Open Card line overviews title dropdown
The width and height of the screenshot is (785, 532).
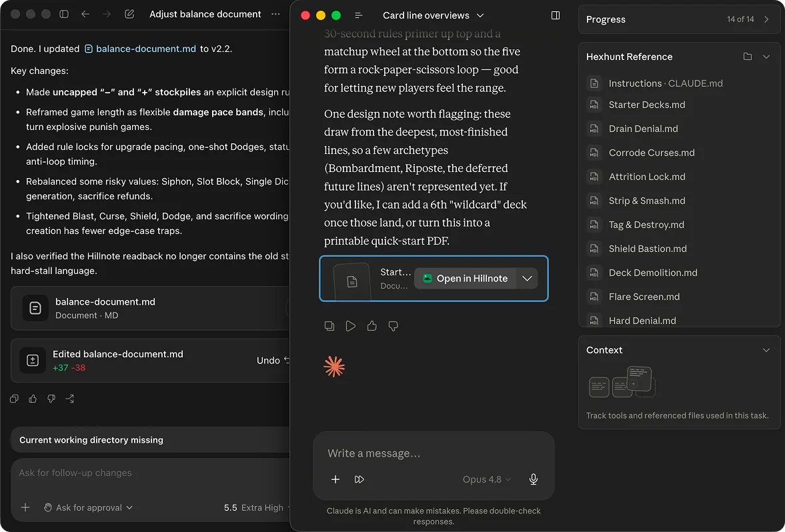(433, 15)
